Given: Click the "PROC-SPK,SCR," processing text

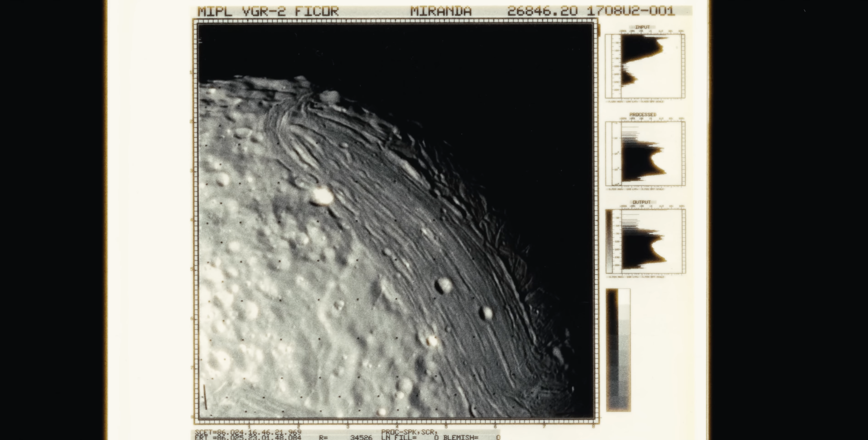Looking at the screenshot, I should pyautogui.click(x=409, y=432).
